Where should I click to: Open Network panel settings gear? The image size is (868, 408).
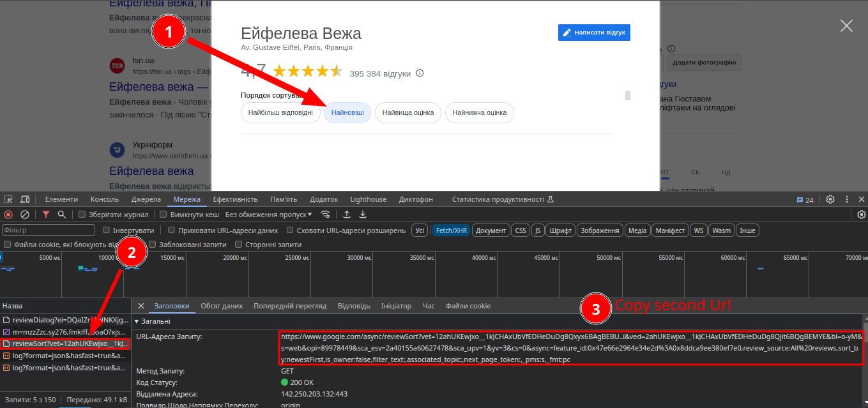[x=861, y=215]
